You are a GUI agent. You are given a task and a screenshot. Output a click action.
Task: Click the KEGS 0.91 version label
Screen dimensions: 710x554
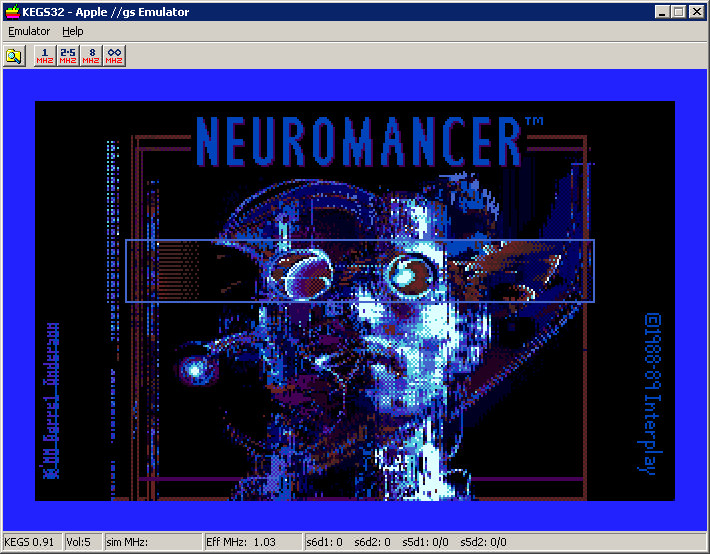coord(31,542)
